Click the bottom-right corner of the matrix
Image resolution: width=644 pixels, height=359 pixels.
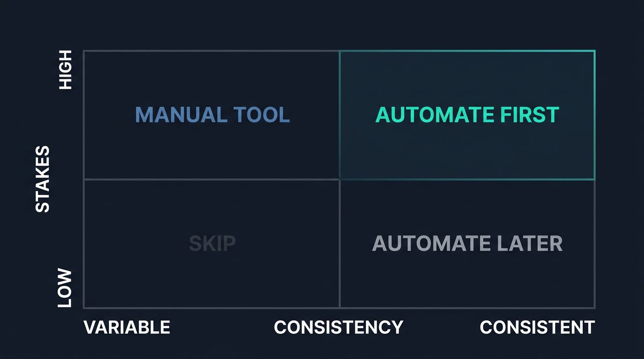tap(594, 308)
